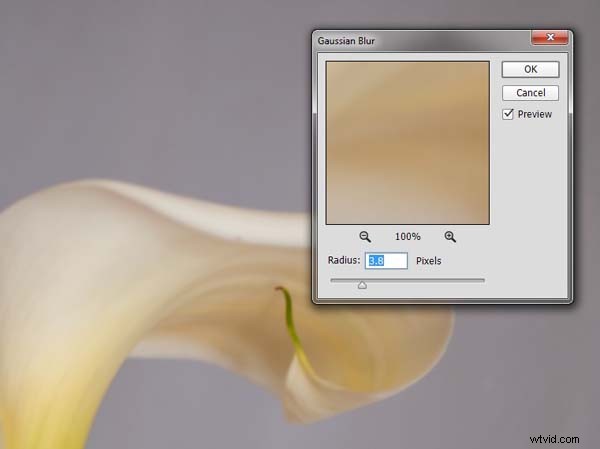Click the Pixels unit label
600x449 pixels.
click(429, 261)
